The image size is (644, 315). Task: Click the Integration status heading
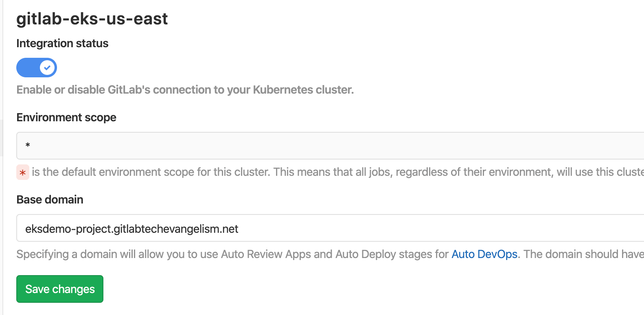62,43
